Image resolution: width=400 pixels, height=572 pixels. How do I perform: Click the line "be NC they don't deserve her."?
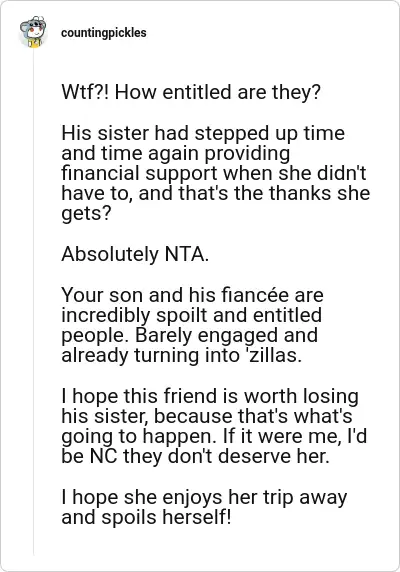click(195, 457)
